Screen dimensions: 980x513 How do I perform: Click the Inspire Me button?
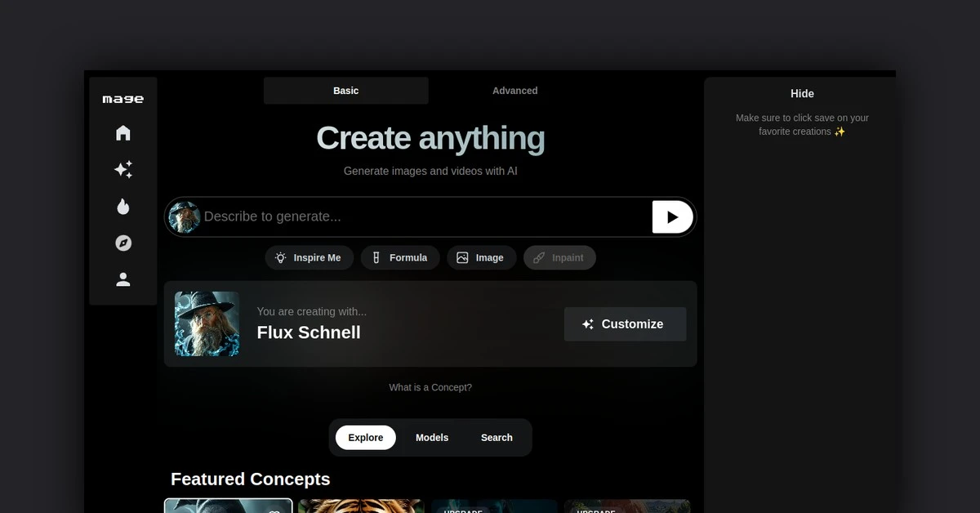coord(309,258)
